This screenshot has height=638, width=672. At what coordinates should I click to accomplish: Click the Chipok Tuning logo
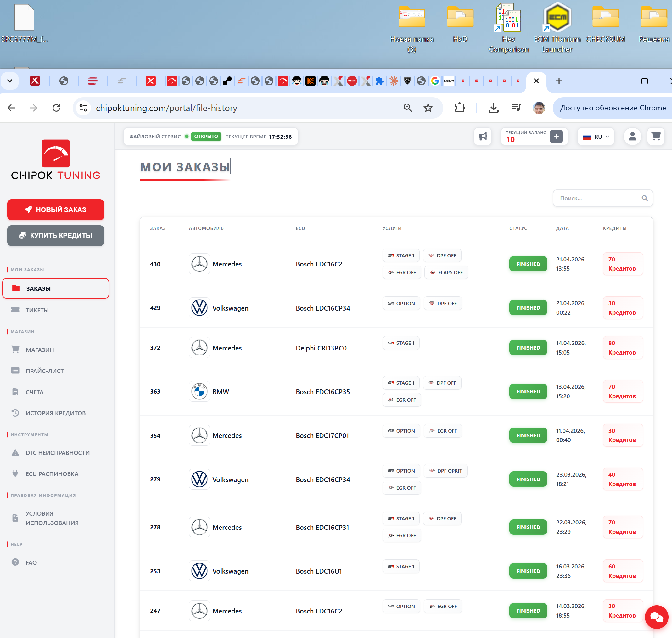pyautogui.click(x=56, y=160)
